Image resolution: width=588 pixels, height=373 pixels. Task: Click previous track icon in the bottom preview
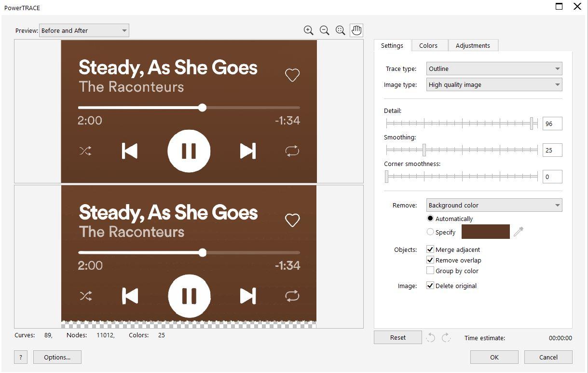coord(129,296)
